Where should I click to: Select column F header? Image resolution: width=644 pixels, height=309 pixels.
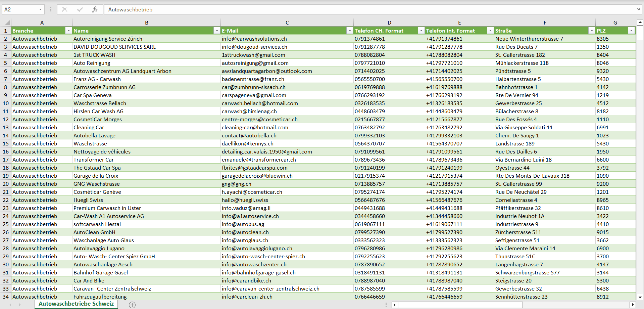545,23
